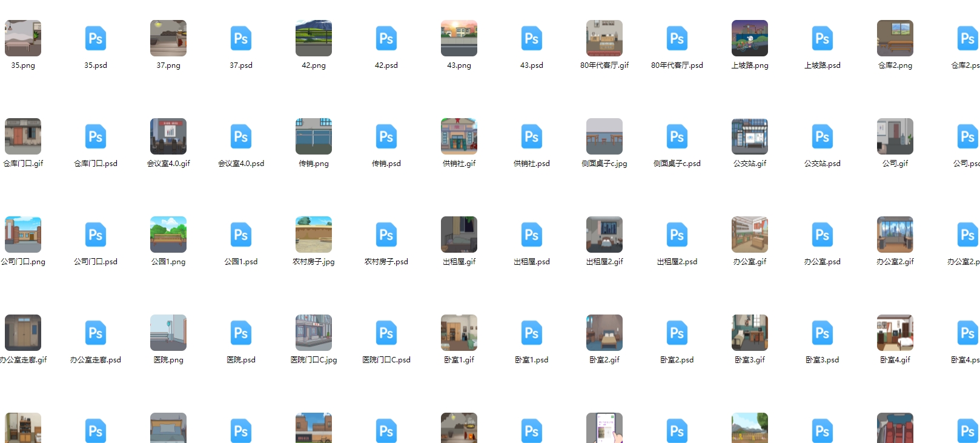
Task: Click the 公园1.png park bench thumbnail
Action: [168, 235]
